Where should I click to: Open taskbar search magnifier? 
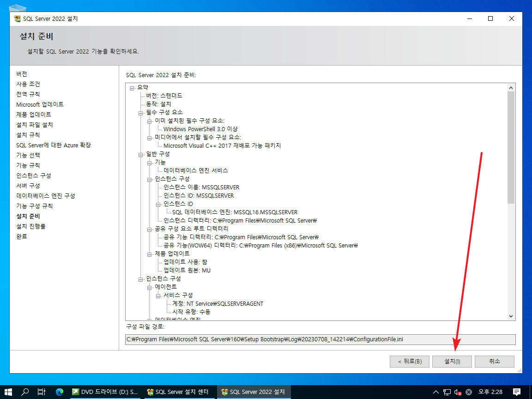click(25, 392)
